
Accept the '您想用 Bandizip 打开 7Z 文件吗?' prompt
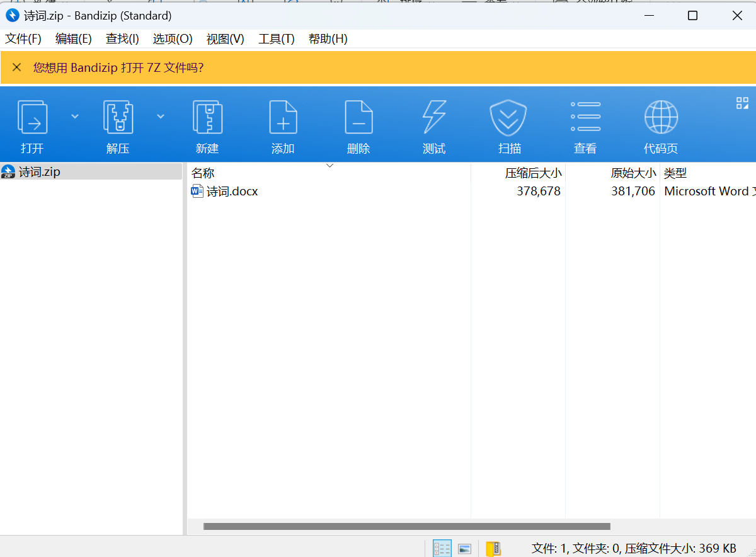coord(118,67)
